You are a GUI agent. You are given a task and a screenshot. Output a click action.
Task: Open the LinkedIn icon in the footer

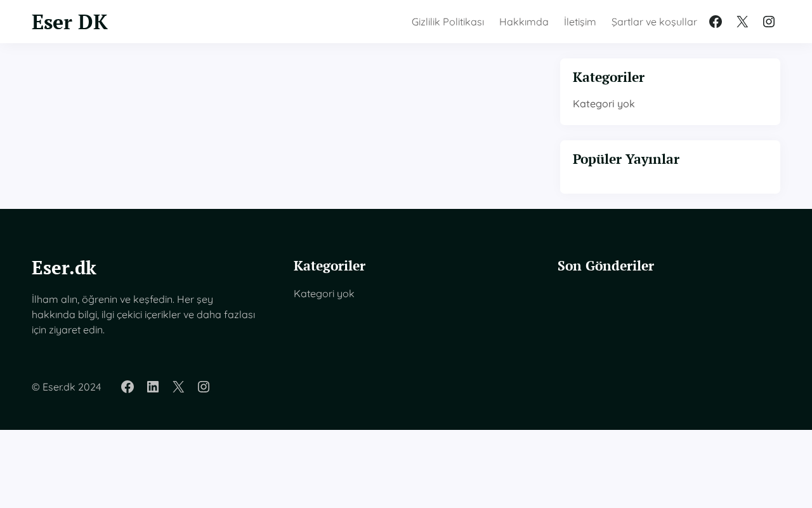[153, 387]
